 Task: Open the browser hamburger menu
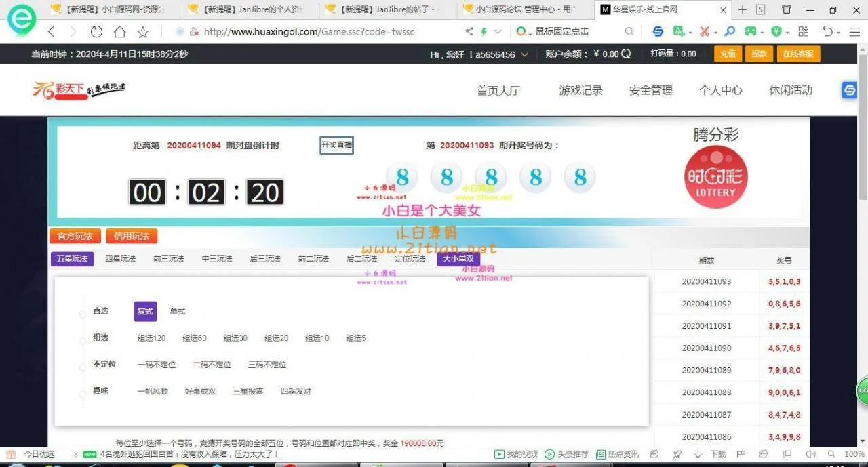point(854,32)
